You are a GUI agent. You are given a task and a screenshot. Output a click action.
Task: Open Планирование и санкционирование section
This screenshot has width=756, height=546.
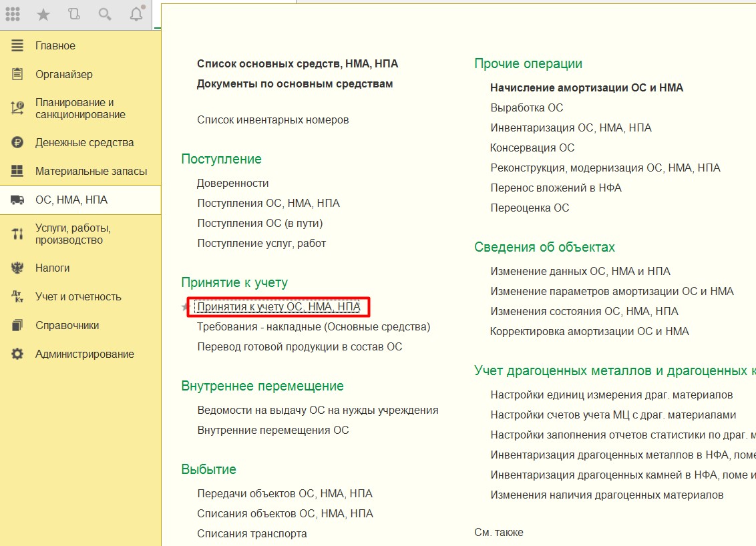[x=81, y=108]
